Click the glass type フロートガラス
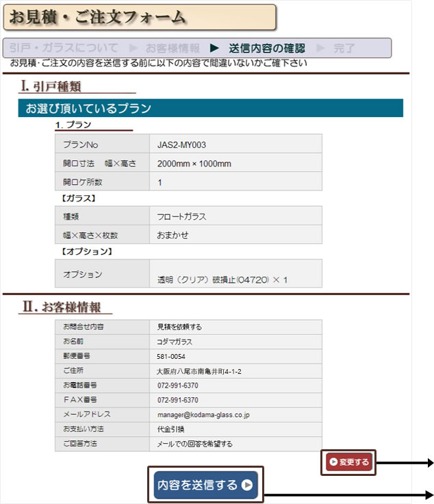 181,216
